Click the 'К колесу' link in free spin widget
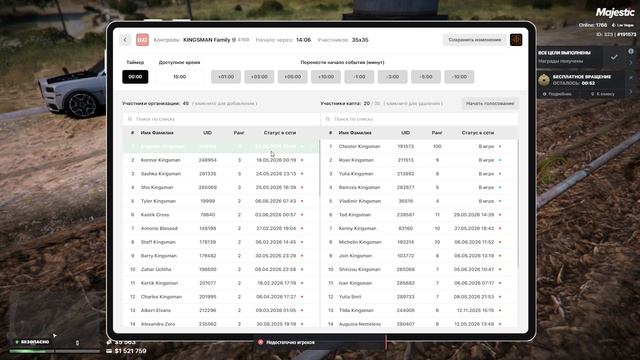Screen dimensions: 640x360 (x=602, y=94)
